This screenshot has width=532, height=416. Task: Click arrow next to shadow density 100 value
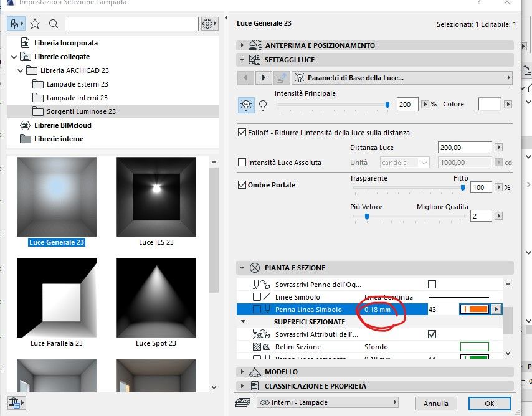[x=498, y=187]
